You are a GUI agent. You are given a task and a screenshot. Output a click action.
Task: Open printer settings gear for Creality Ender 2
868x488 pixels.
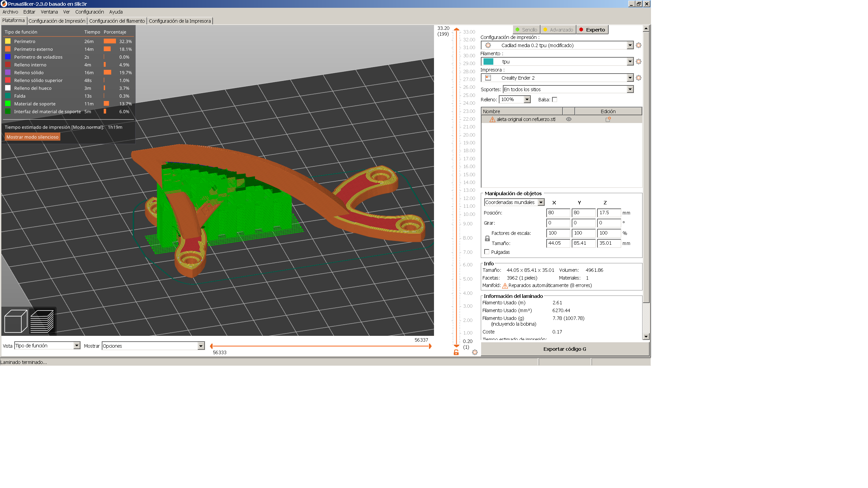coord(639,78)
